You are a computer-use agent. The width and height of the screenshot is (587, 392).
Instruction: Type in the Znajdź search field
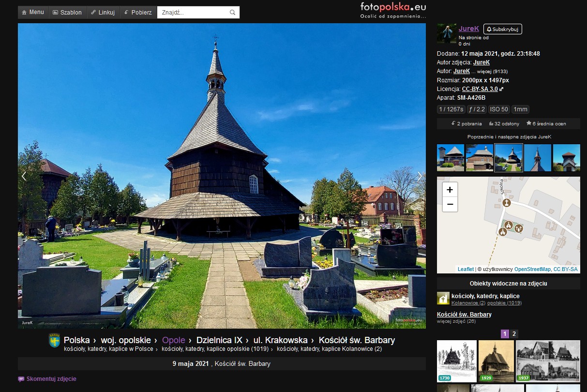194,13
